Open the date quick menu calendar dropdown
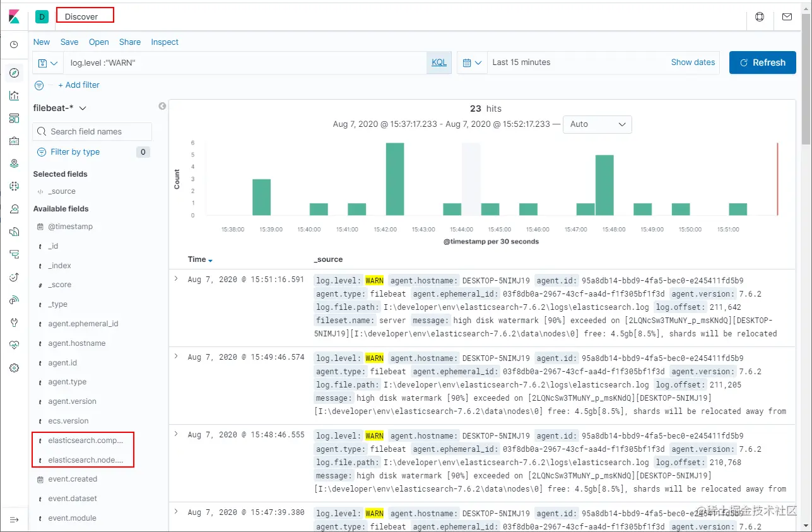The height and width of the screenshot is (532, 812). coord(472,63)
